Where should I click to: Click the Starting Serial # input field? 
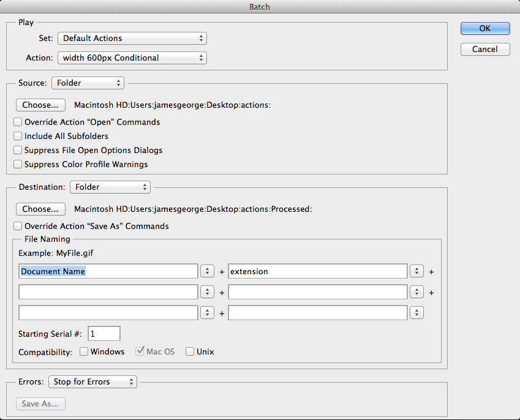point(104,334)
